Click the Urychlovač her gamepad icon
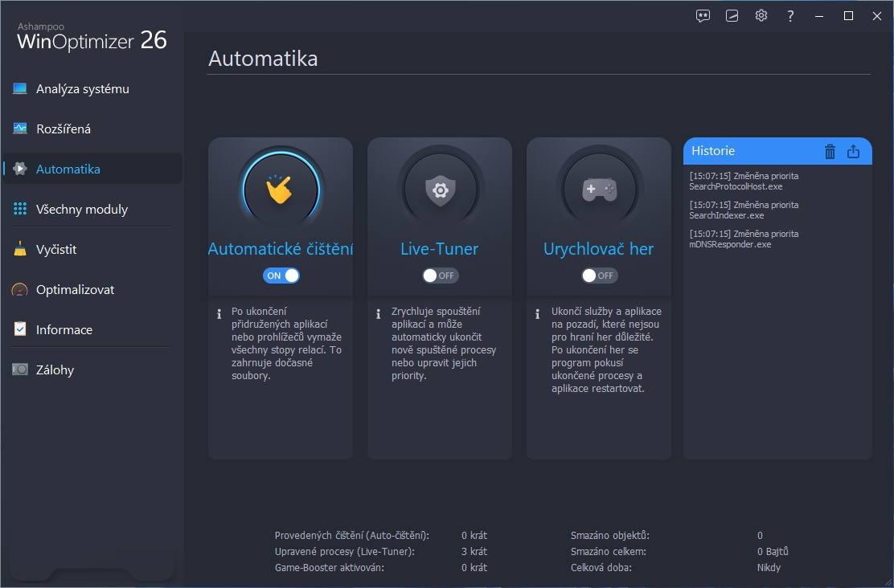 pos(599,190)
